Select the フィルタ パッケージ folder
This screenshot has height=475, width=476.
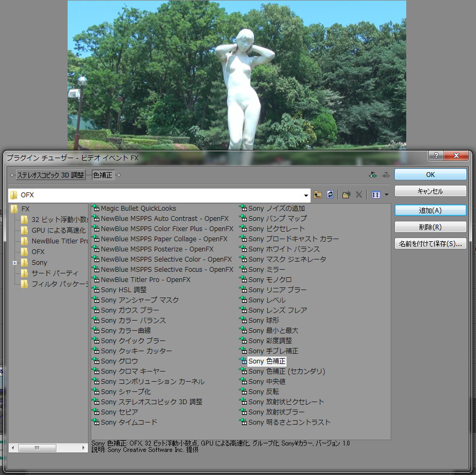(55, 284)
